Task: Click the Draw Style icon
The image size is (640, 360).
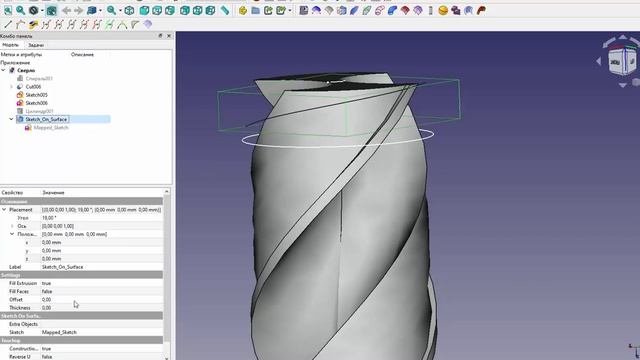Action: click(x=33, y=11)
